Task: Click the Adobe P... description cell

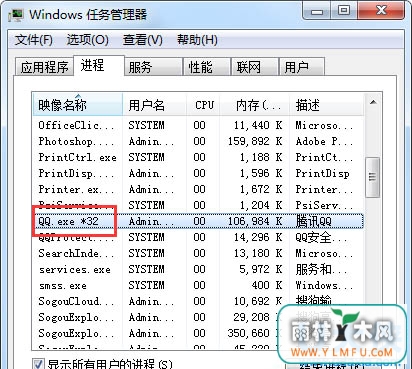Action: (324, 141)
